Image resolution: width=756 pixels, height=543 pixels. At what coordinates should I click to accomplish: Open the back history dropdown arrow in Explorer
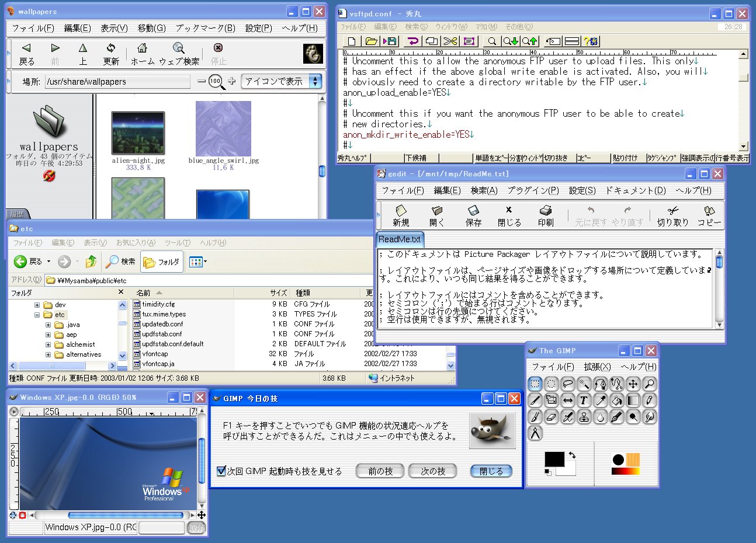(x=48, y=262)
